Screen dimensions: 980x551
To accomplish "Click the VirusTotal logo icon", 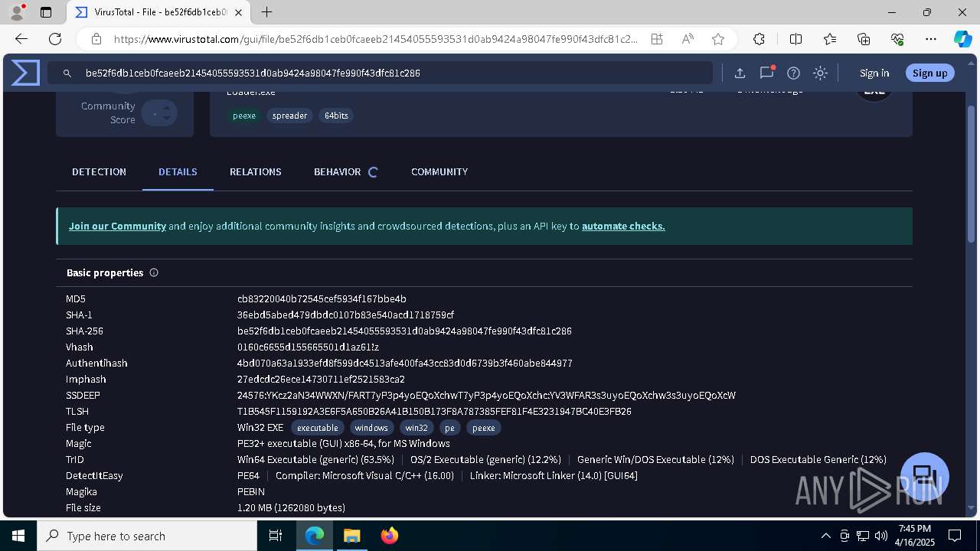I will [x=25, y=73].
